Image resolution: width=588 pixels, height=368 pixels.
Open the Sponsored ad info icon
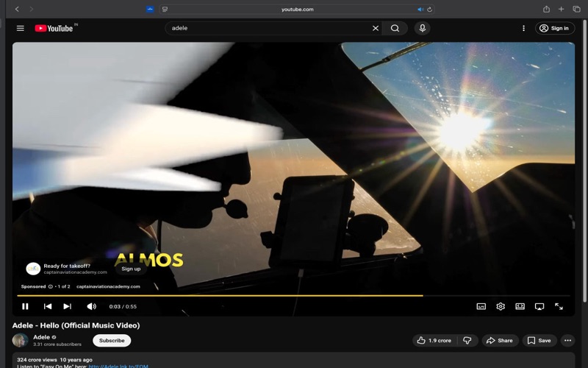pyautogui.click(x=50, y=286)
